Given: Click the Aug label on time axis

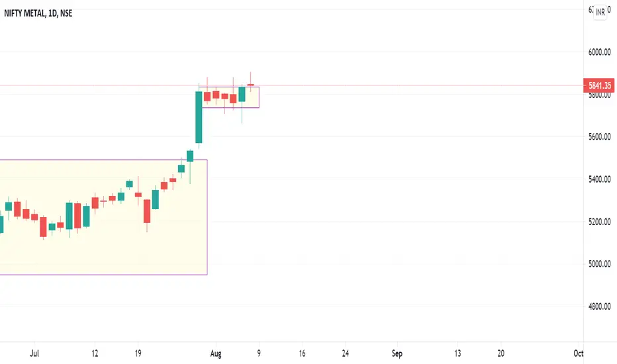Looking at the screenshot, I should [216, 353].
